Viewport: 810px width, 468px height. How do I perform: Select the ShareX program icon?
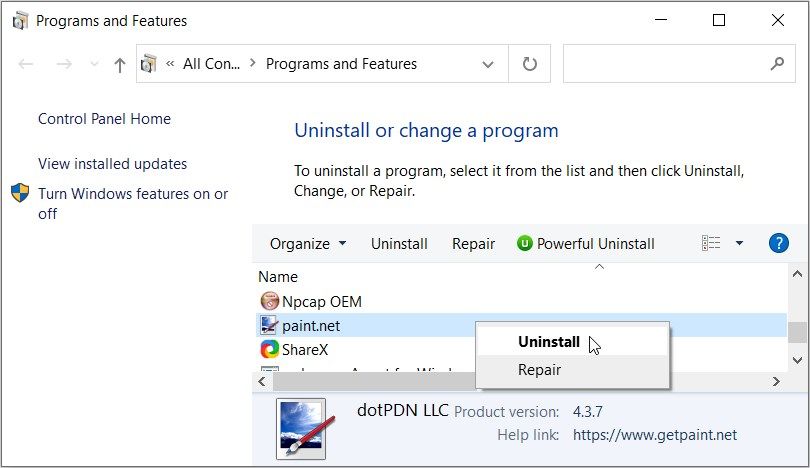(x=269, y=349)
